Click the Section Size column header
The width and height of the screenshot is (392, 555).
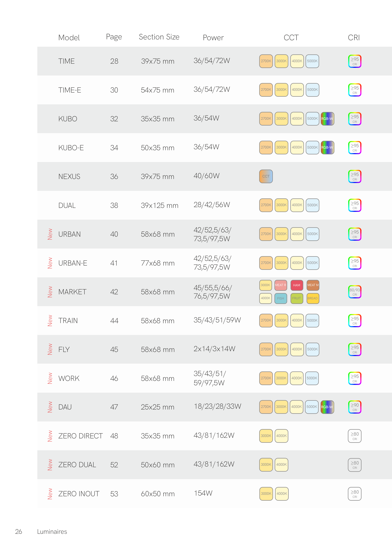coord(159,37)
